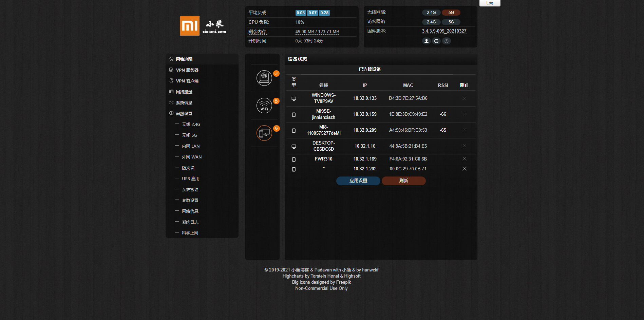This screenshot has height=320, width=644.
Task: Click the 0.03 load average badge
Action: tap(301, 13)
